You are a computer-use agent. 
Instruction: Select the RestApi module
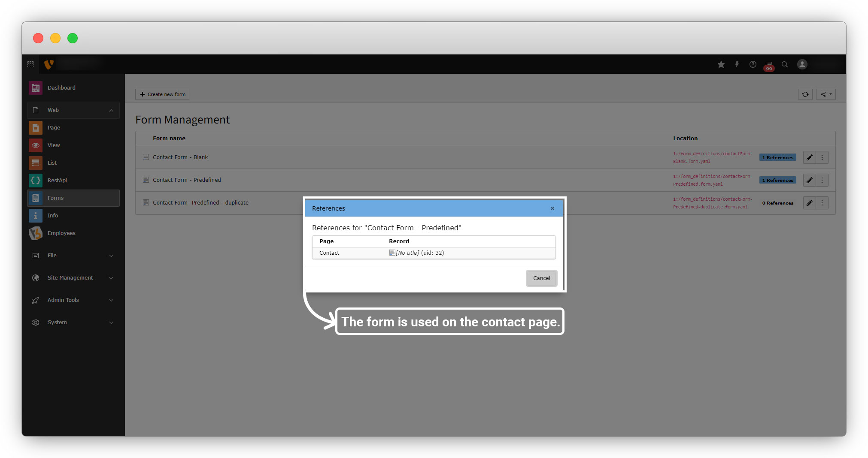click(57, 181)
